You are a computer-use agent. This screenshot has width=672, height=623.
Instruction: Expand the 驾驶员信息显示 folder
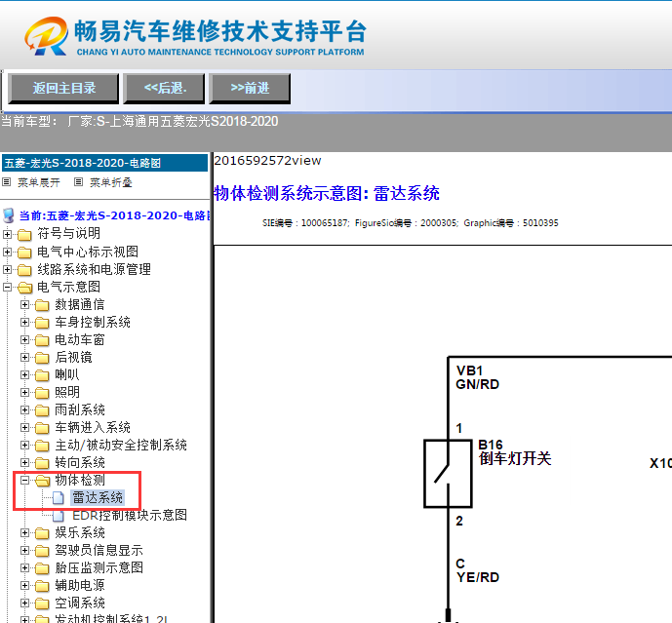click(x=24, y=551)
